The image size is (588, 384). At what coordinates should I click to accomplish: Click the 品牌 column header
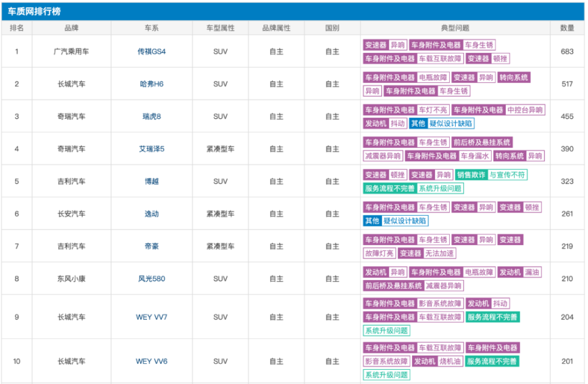tap(71, 28)
